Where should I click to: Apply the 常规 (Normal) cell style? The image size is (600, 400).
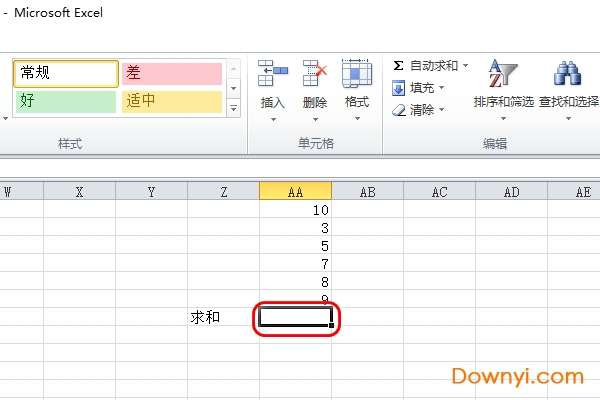click(x=66, y=73)
